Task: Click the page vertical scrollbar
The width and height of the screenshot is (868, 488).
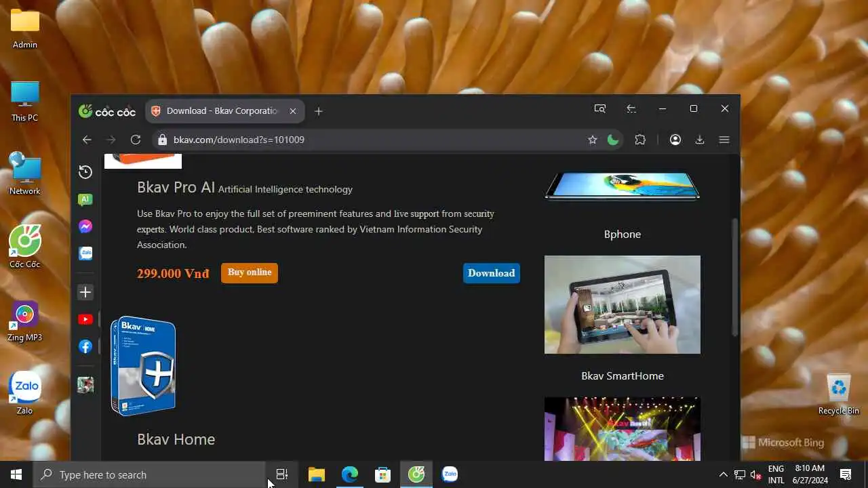Action: point(735,277)
